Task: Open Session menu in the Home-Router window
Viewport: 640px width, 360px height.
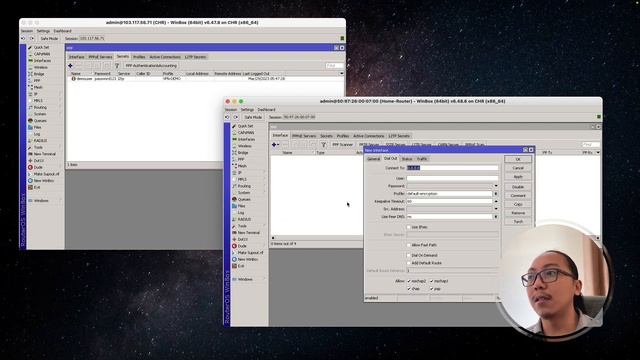Action: [x=231, y=109]
